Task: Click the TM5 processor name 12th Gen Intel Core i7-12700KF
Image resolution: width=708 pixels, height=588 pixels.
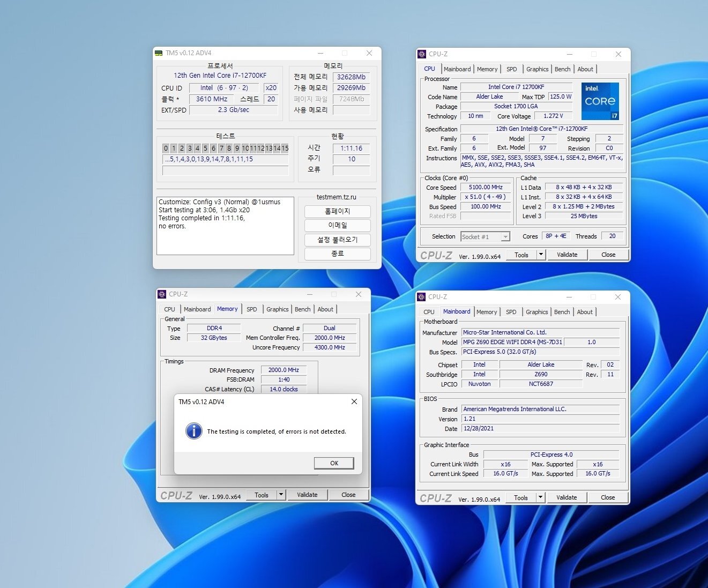Action: pyautogui.click(x=220, y=76)
